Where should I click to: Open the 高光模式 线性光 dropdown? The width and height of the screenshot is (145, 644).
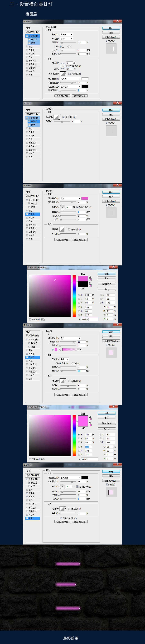tap(70, 79)
